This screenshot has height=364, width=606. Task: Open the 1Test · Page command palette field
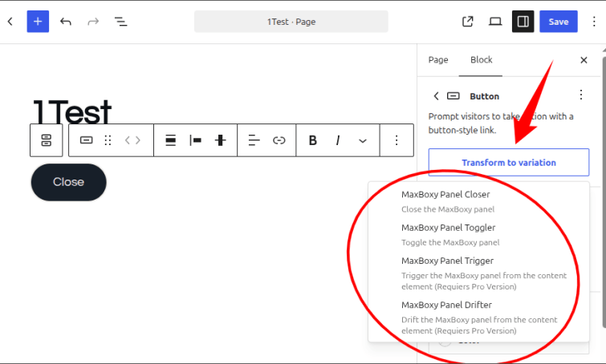pyautogui.click(x=291, y=22)
